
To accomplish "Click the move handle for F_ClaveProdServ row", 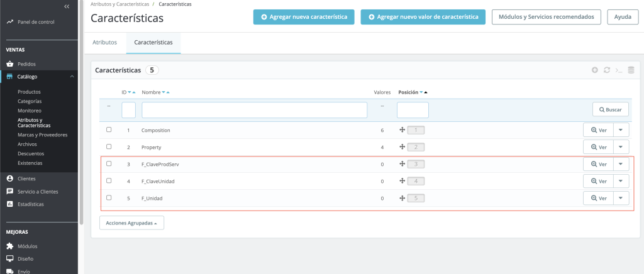I will click(x=402, y=164).
